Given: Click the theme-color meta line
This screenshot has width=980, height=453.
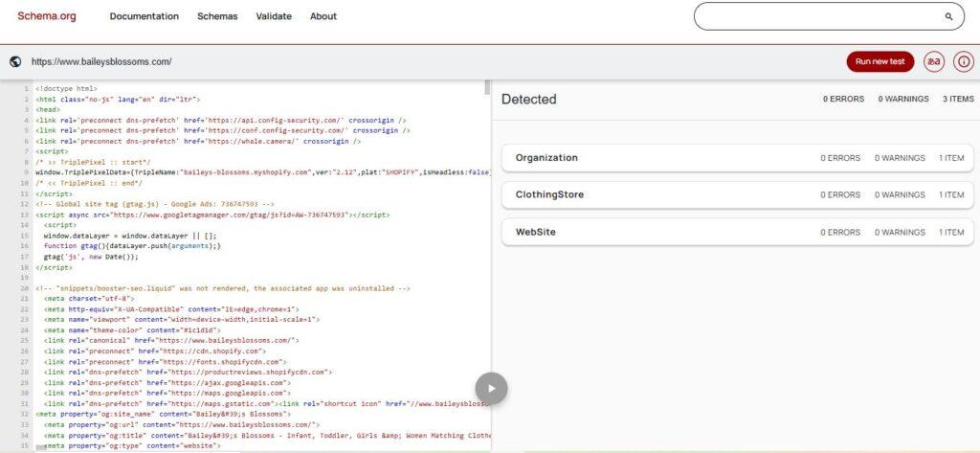Looking at the screenshot, I should coord(132,330).
